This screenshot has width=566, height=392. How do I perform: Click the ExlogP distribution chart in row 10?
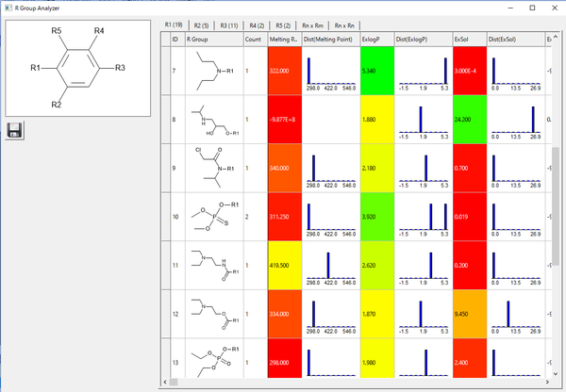(423, 217)
